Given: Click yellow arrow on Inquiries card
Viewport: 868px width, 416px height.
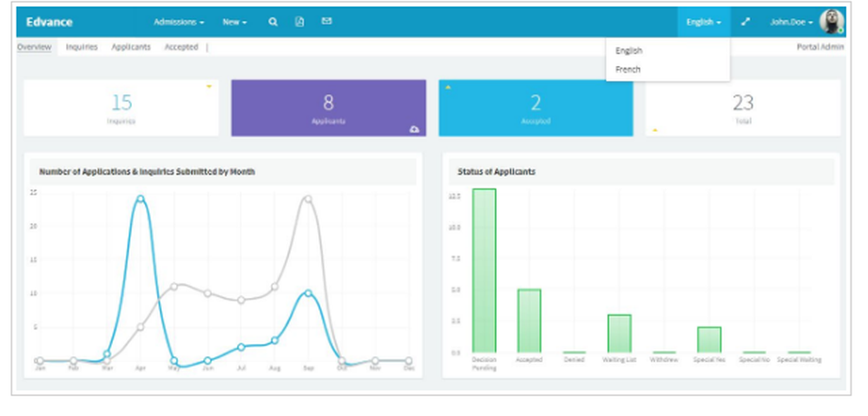Looking at the screenshot, I should (x=209, y=86).
